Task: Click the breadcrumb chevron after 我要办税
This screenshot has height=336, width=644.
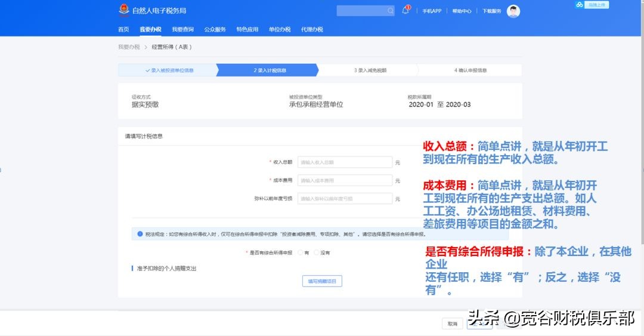Action: pos(145,47)
